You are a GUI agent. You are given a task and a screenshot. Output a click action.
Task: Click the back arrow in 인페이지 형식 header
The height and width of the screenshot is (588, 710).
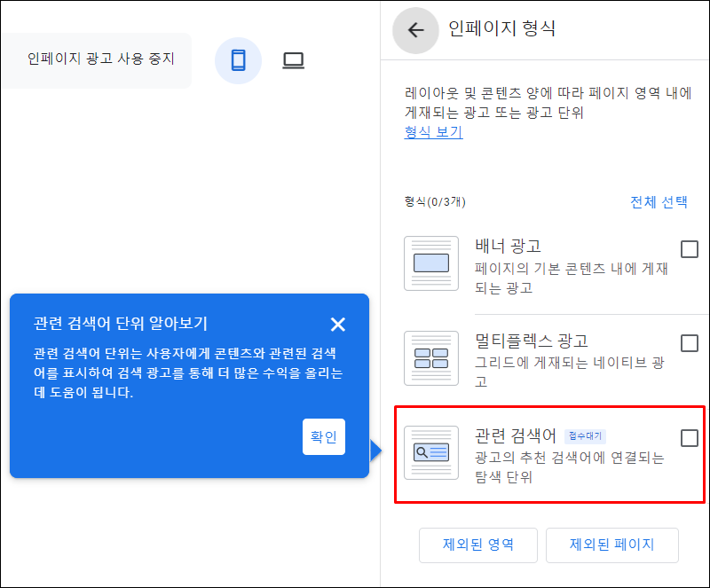pyautogui.click(x=414, y=31)
